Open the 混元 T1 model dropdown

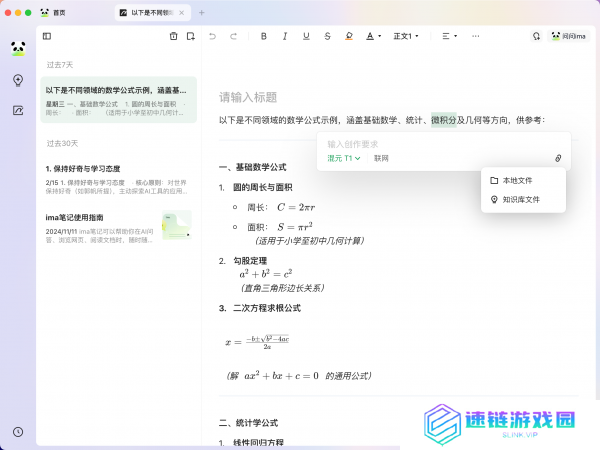click(344, 158)
